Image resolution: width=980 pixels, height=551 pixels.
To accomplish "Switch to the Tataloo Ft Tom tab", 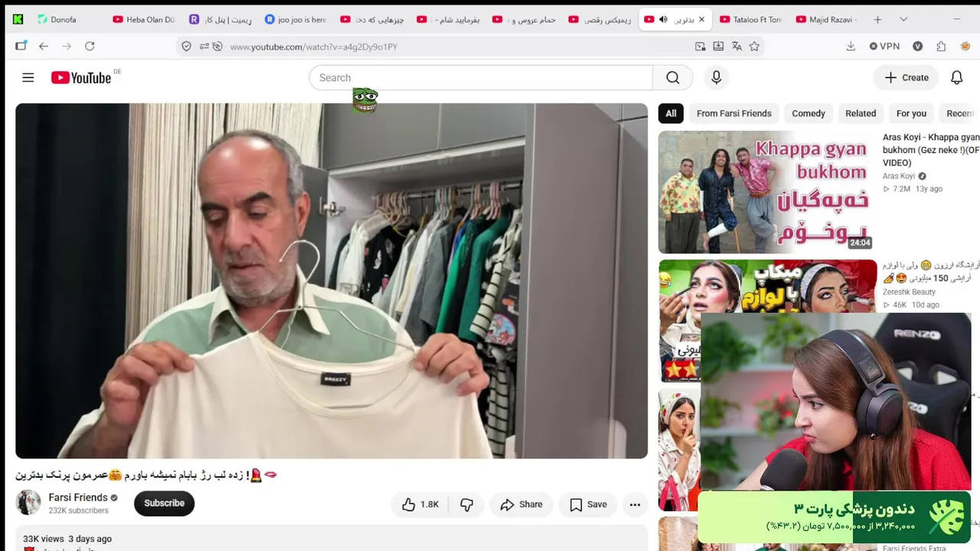I will [x=750, y=19].
